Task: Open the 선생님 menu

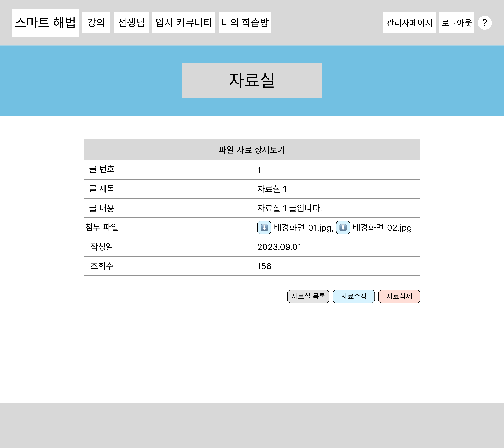Action: coord(131,23)
